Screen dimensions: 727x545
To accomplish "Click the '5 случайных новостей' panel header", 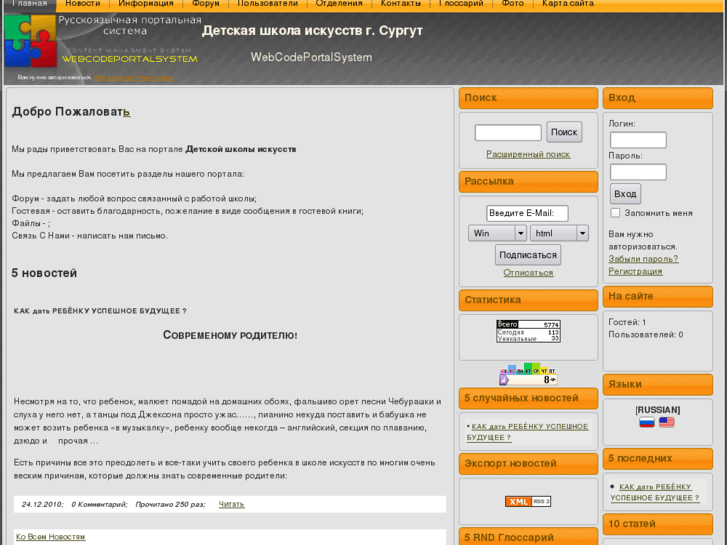I will tap(528, 398).
